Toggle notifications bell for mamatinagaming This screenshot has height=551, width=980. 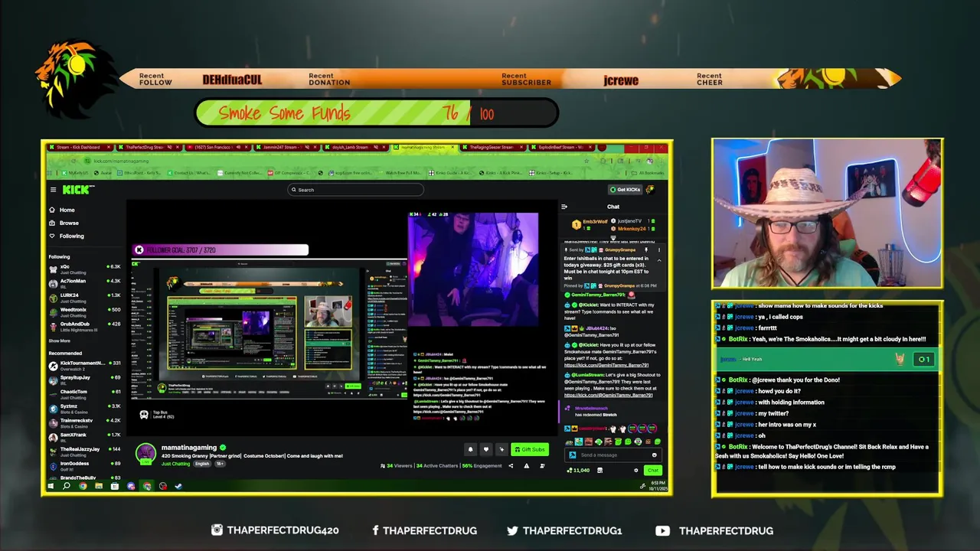(x=471, y=449)
